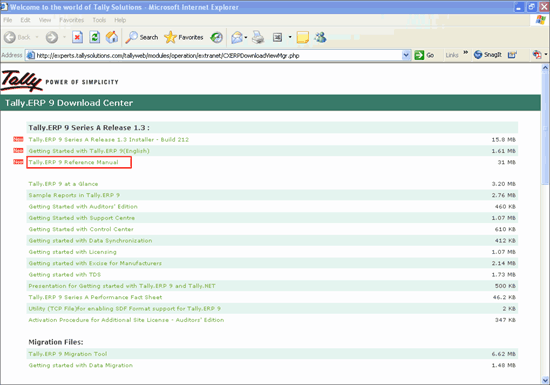Open Getting started with Licensing
550x385 pixels.
tap(72, 252)
